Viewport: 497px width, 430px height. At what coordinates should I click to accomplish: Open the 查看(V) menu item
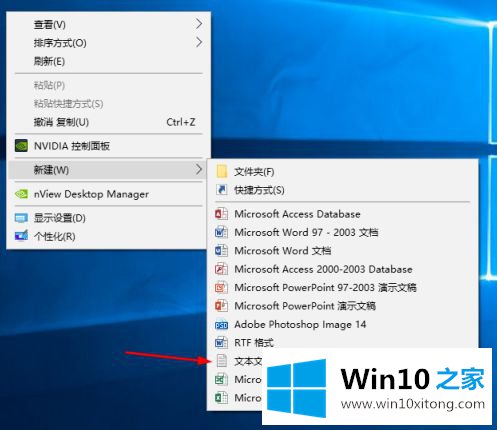click(x=108, y=24)
